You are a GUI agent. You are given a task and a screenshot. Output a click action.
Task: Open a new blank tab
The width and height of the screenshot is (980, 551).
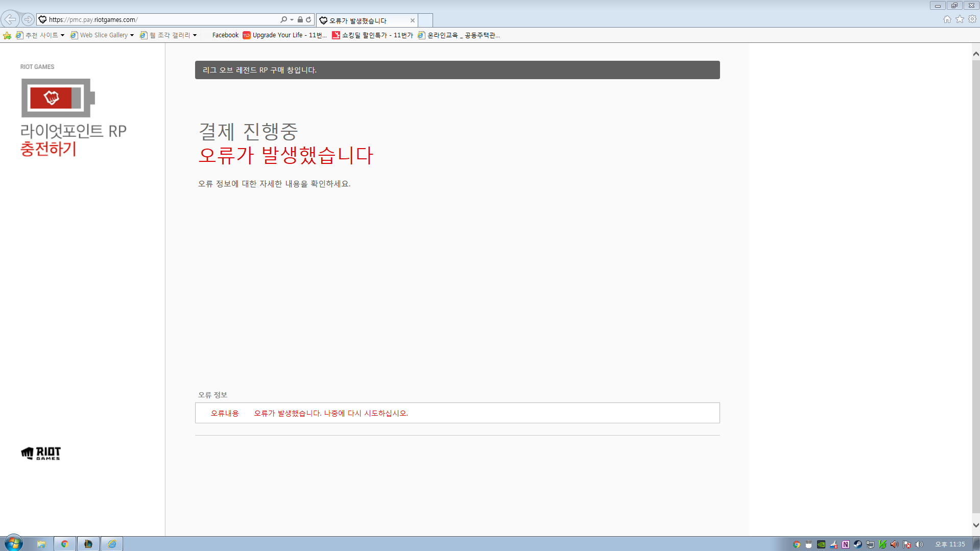pos(425,20)
